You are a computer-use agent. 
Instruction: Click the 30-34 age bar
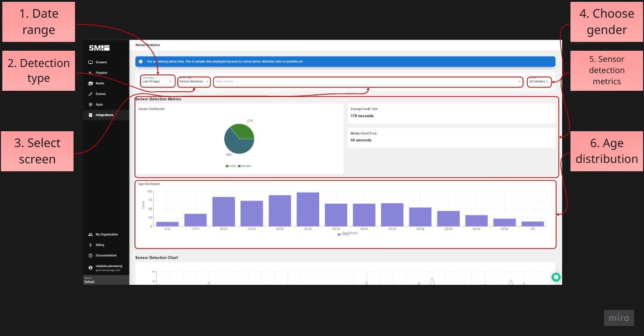click(308, 209)
